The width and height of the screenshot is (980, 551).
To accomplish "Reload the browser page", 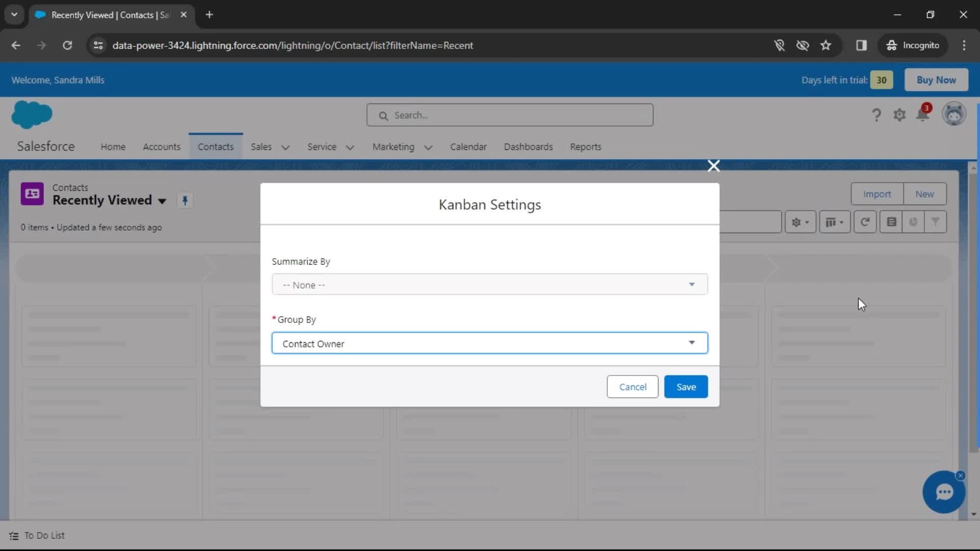I will point(67,45).
